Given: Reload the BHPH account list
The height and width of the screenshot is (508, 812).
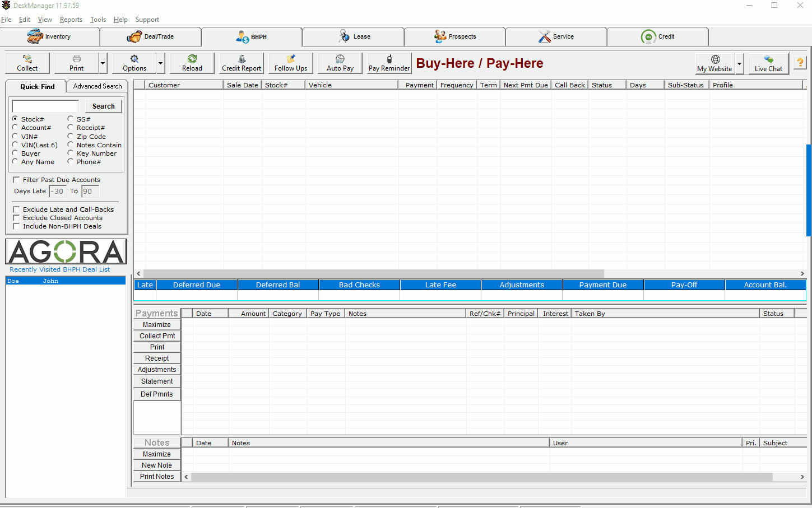Looking at the screenshot, I should 192,63.
